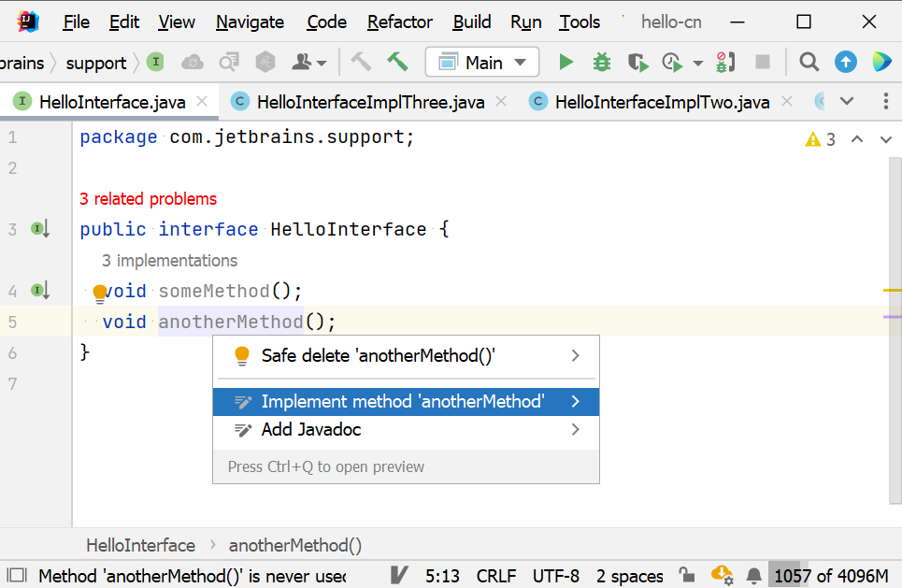Click cursor position 5:13 in status bar
902x588 pixels.
pos(442,576)
